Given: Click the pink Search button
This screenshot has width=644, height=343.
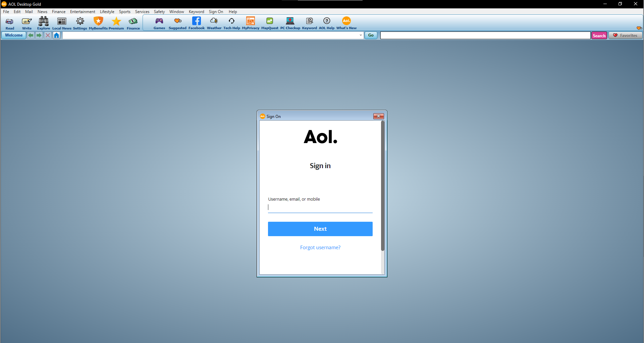Looking at the screenshot, I should 599,35.
